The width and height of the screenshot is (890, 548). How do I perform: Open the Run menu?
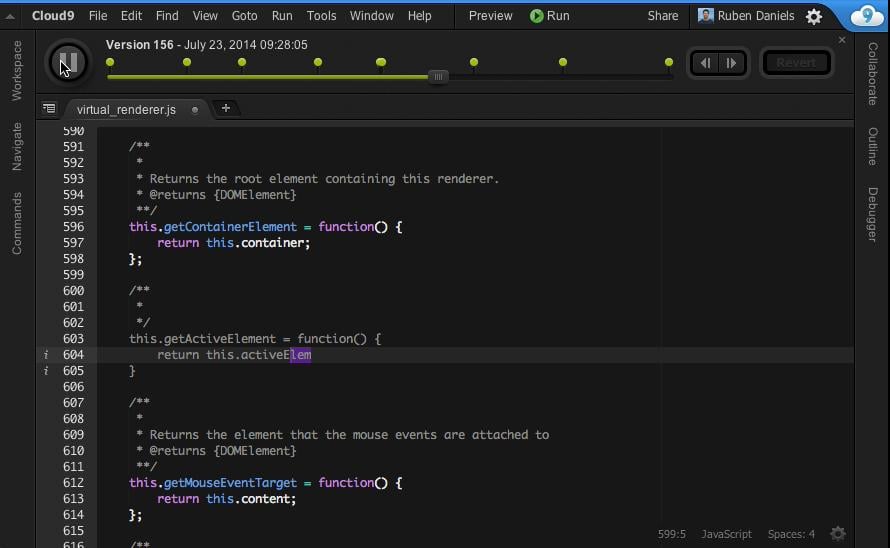(282, 16)
